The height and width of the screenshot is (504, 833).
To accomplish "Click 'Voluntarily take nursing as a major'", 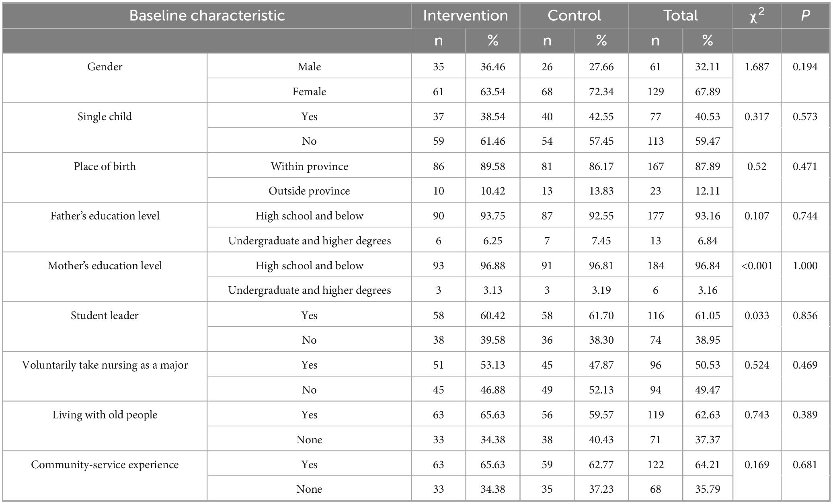I will pyautogui.click(x=105, y=365).
